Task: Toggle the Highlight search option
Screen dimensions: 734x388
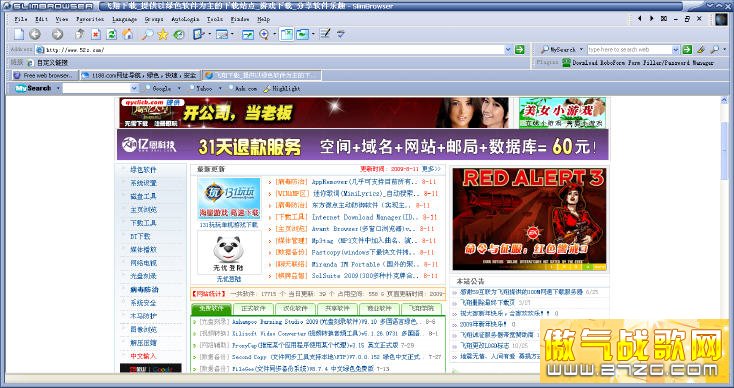Action: coord(281,88)
